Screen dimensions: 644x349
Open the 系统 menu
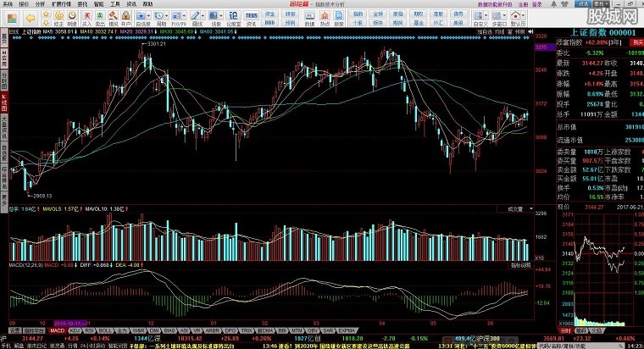pos(8,4)
